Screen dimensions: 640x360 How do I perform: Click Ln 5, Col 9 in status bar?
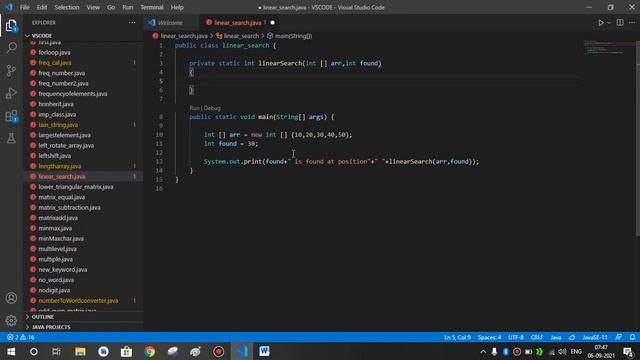[457, 338]
